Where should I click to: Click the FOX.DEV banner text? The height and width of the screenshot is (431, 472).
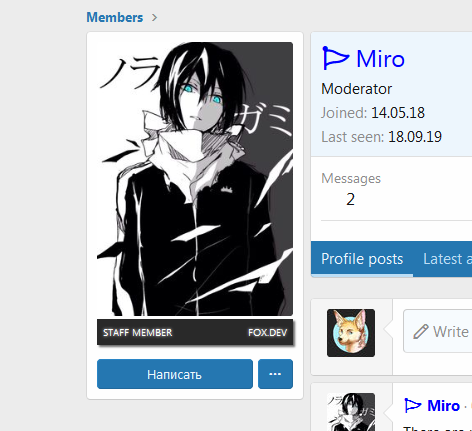(x=267, y=332)
